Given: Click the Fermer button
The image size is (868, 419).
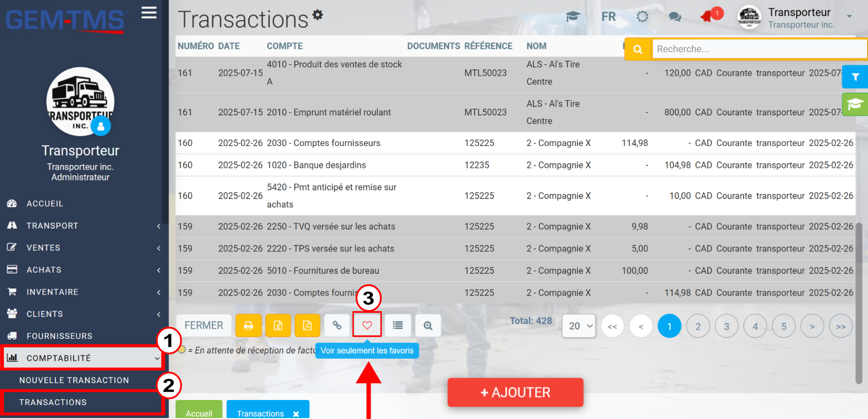Looking at the screenshot, I should 204,326.
